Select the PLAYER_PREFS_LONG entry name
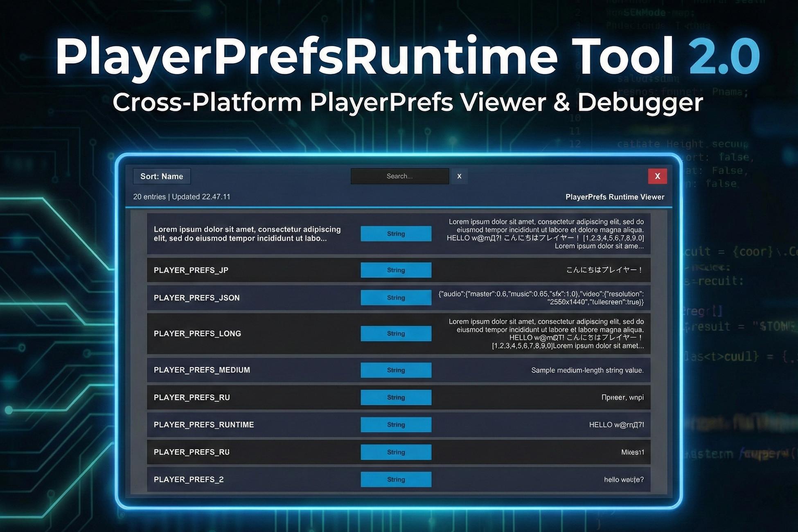Viewport: 798px width, 532px height. [197, 334]
